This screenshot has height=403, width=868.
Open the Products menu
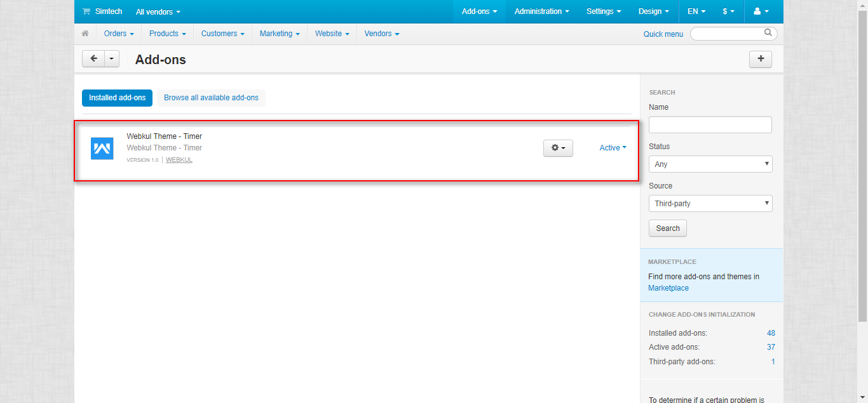(x=168, y=34)
